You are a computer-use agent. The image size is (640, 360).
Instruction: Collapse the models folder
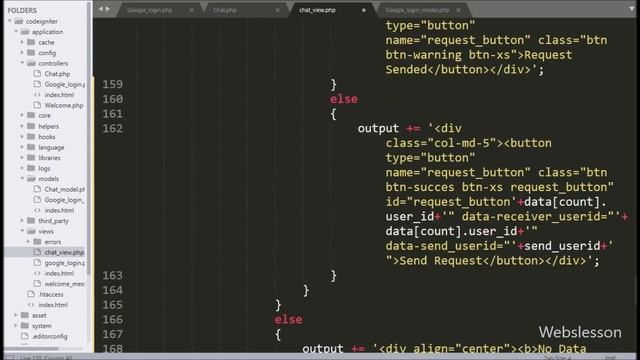click(x=22, y=179)
